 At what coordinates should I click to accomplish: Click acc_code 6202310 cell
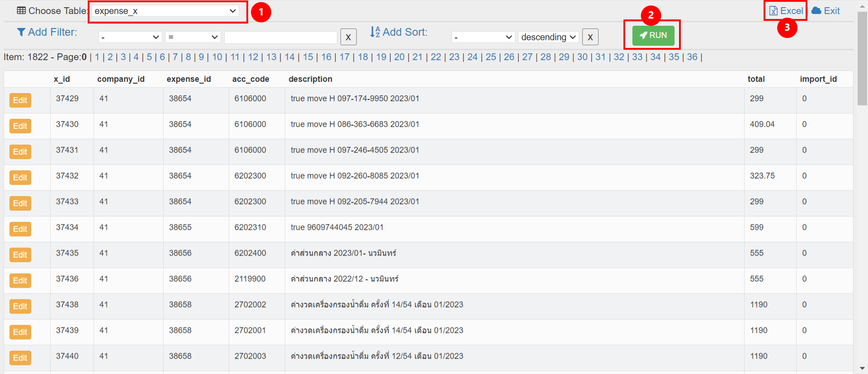pyautogui.click(x=250, y=227)
